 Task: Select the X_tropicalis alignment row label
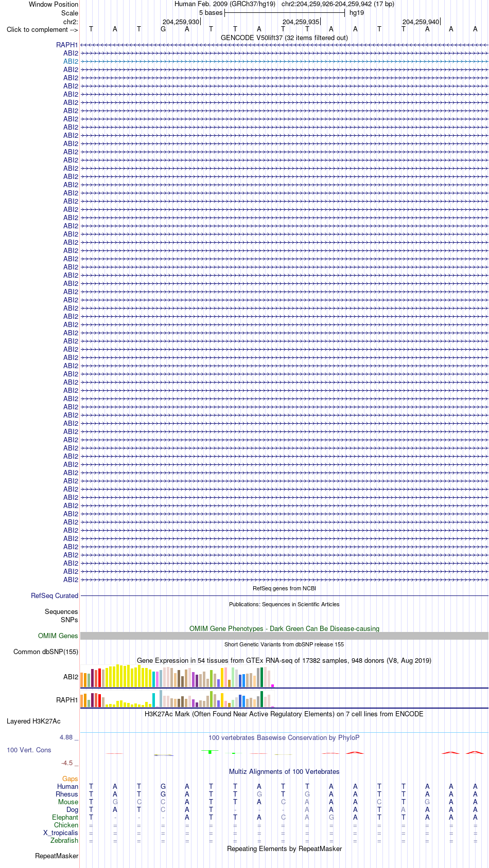tap(61, 833)
